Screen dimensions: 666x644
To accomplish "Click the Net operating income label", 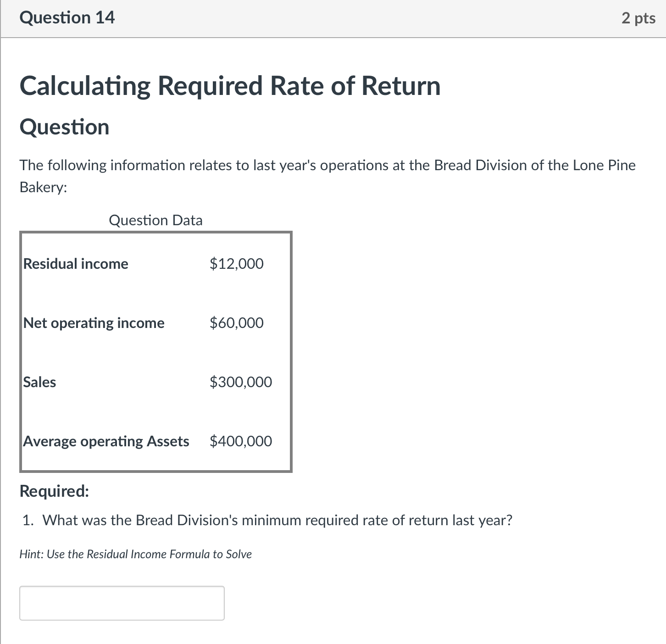I will click(94, 323).
